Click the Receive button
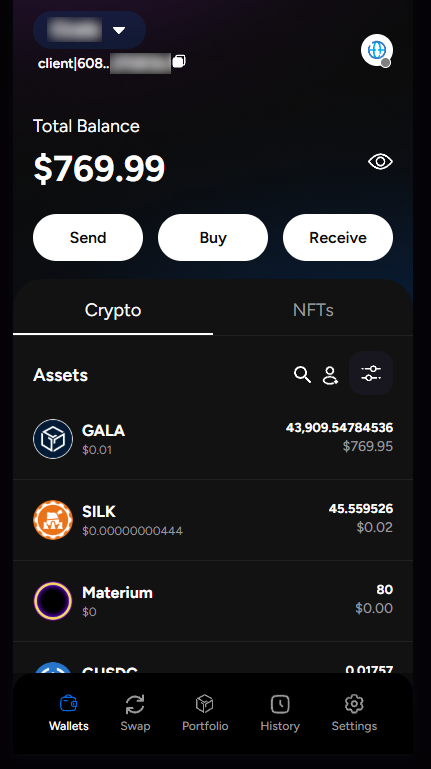Image resolution: width=431 pixels, height=769 pixels. [338, 237]
